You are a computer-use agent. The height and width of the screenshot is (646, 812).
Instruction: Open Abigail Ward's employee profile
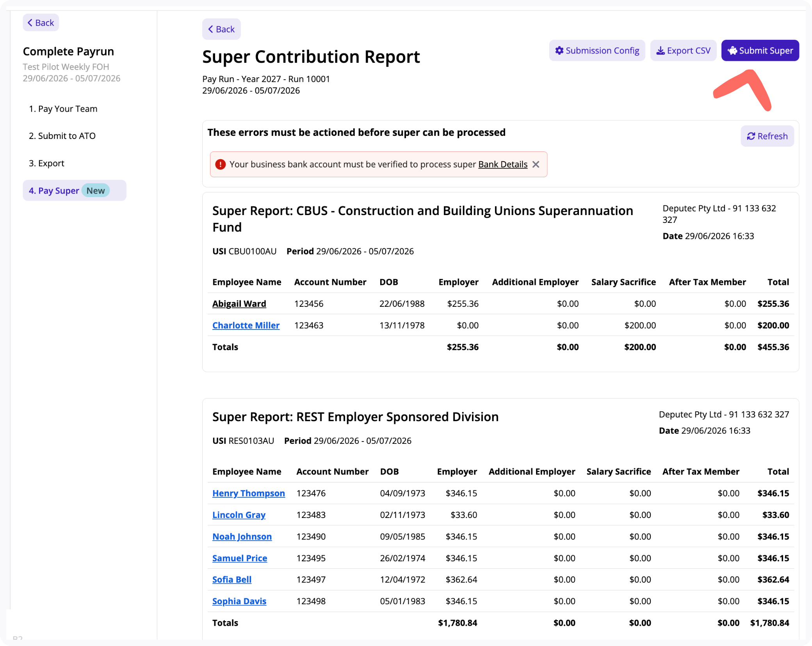point(239,304)
